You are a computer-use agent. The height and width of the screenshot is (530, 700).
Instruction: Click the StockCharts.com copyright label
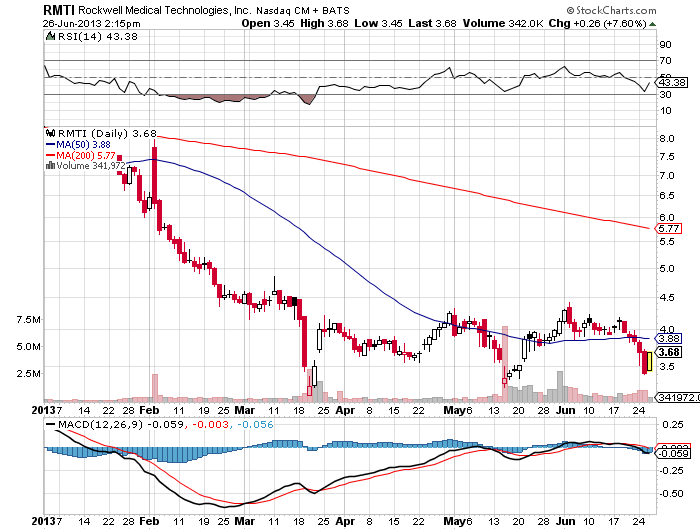(x=612, y=10)
